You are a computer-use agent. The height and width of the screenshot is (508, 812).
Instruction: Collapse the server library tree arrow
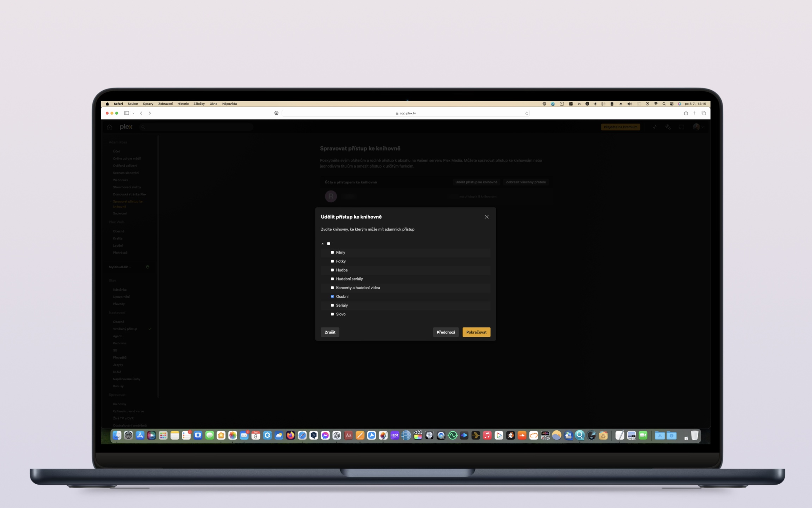click(x=322, y=244)
